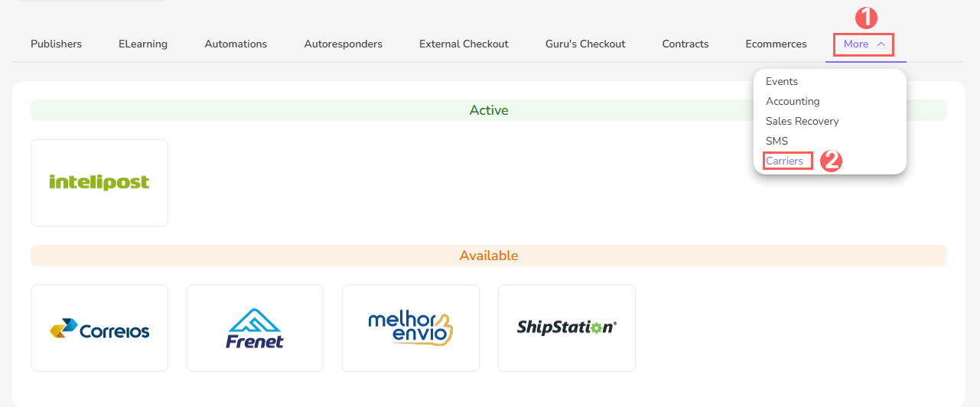
Task: Open the Contracts tab
Action: [x=685, y=44]
